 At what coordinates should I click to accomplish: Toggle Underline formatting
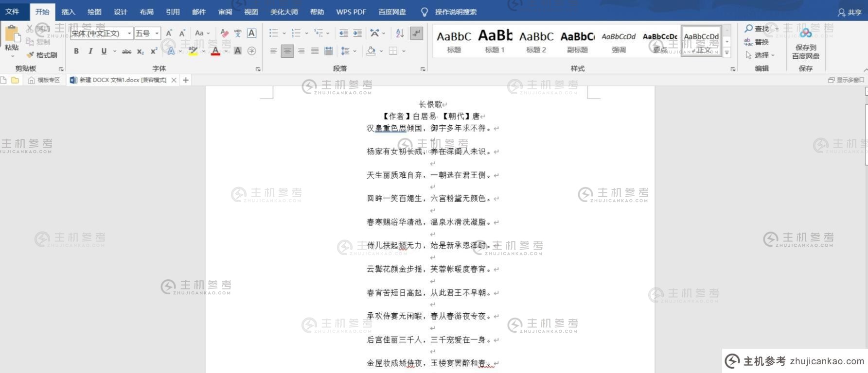[x=104, y=51]
